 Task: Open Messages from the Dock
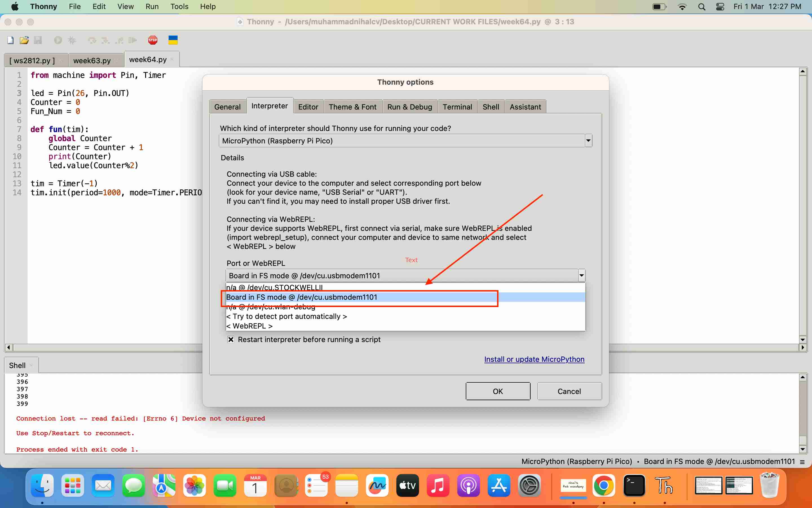click(134, 485)
